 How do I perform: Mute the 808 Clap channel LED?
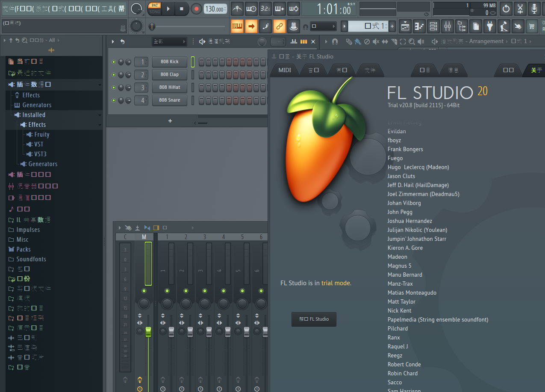pos(114,75)
